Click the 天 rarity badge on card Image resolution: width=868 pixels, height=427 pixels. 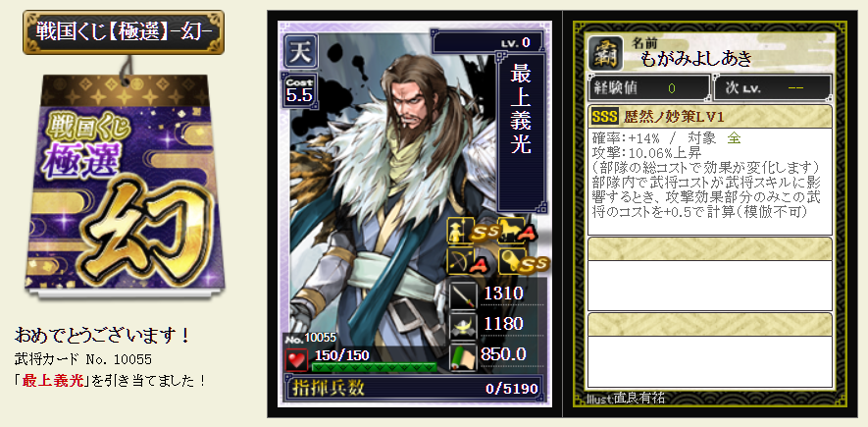point(300,53)
